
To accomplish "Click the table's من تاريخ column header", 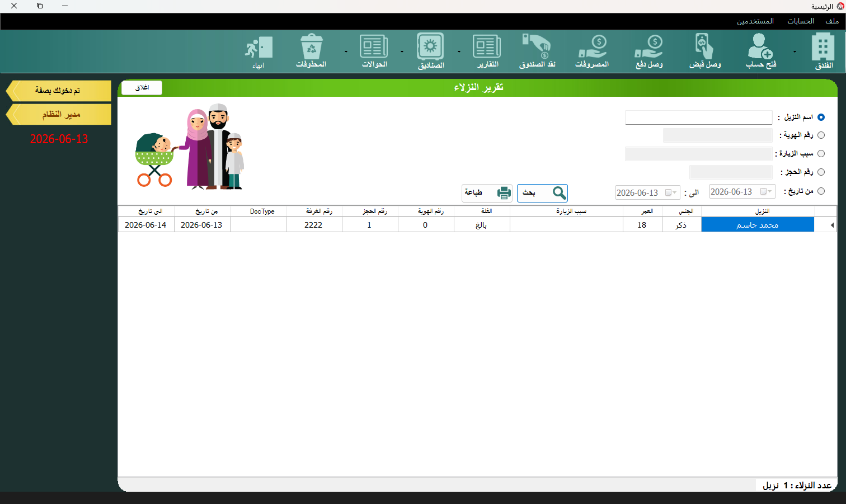I will click(202, 211).
